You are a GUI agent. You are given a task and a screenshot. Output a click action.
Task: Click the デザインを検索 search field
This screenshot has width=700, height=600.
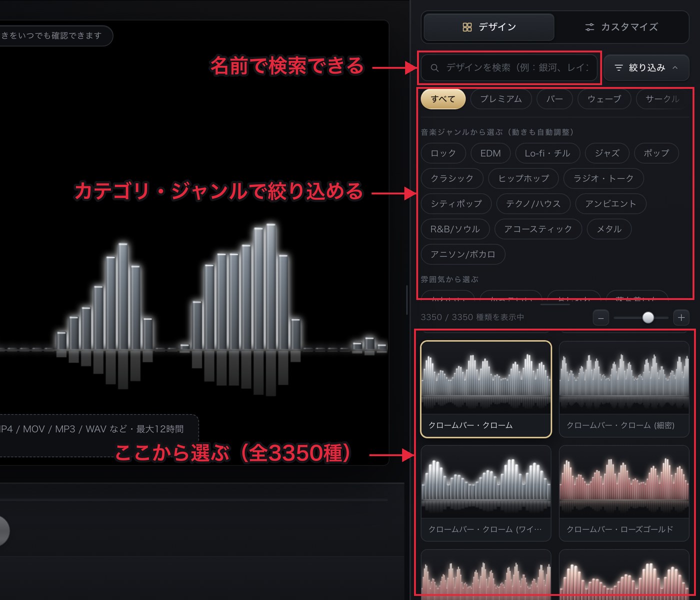coord(509,67)
